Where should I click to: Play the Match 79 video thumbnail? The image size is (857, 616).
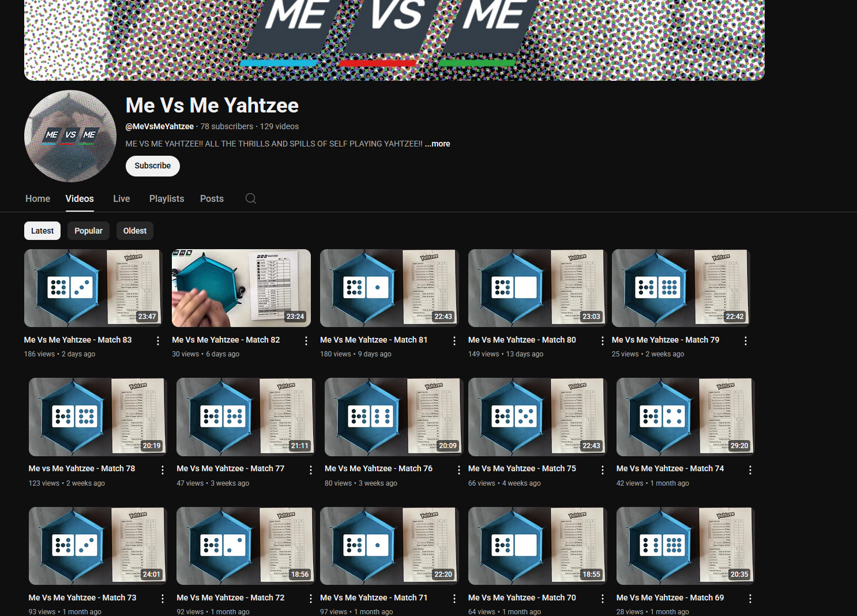[x=681, y=288]
